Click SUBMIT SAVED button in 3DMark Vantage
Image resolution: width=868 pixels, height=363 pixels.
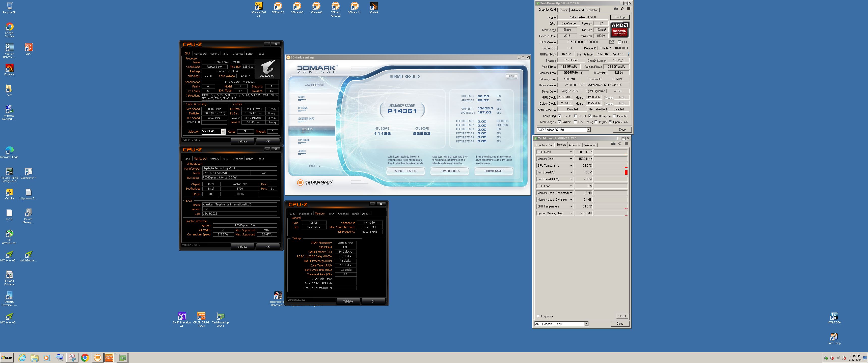tap(494, 171)
